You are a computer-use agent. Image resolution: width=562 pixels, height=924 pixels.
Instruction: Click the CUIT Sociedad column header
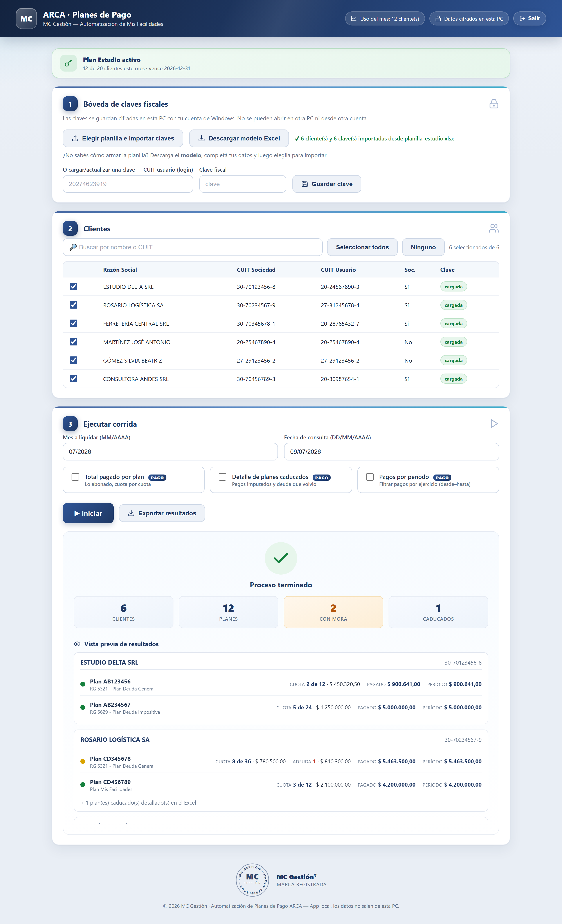click(256, 270)
